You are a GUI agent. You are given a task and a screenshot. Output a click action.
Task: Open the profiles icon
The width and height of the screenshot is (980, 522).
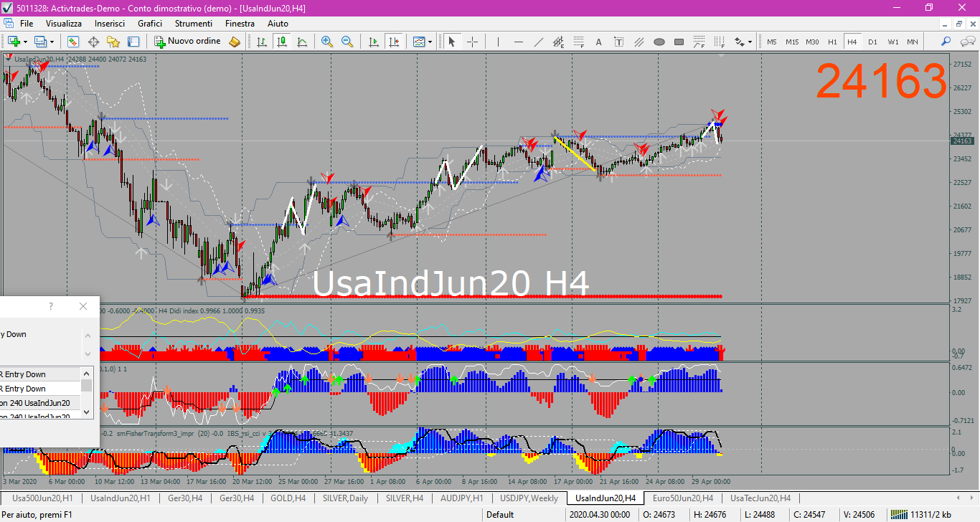click(x=41, y=42)
